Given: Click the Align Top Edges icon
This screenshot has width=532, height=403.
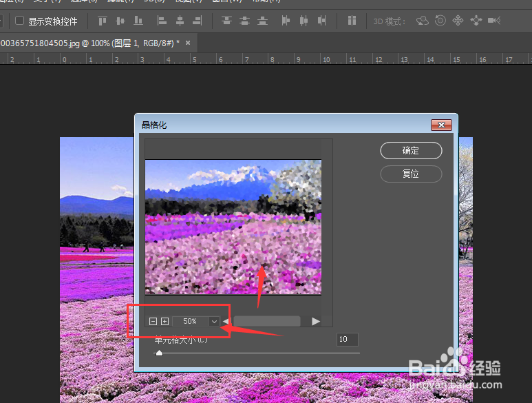Looking at the screenshot, I should click(x=102, y=21).
